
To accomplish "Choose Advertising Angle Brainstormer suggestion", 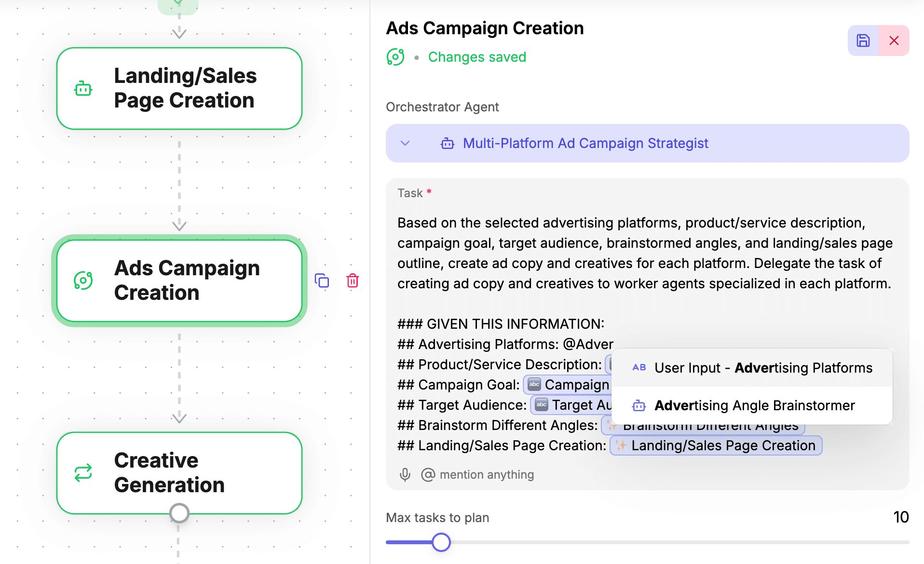I will pyautogui.click(x=752, y=405).
